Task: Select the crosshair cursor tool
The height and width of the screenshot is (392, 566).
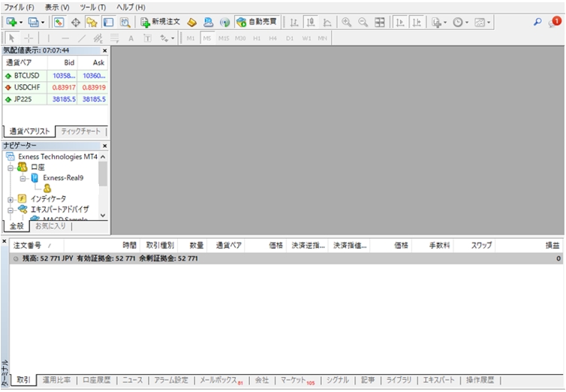Action: pyautogui.click(x=29, y=38)
